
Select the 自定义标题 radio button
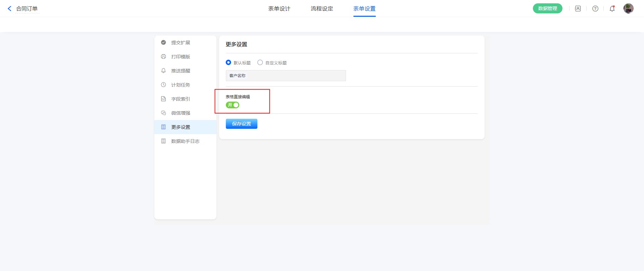tap(260, 62)
